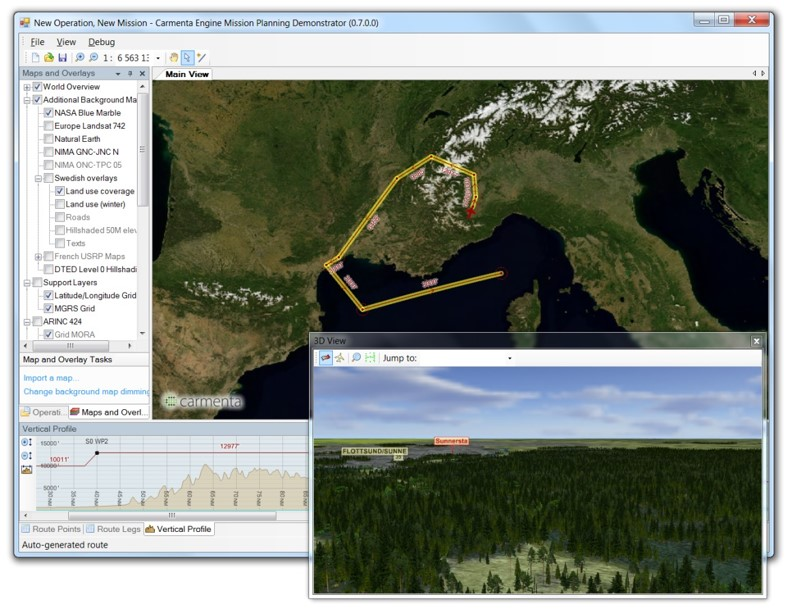The height and width of the screenshot is (609, 792).
Task: Switch to the Route Legs tab
Action: pyautogui.click(x=113, y=529)
